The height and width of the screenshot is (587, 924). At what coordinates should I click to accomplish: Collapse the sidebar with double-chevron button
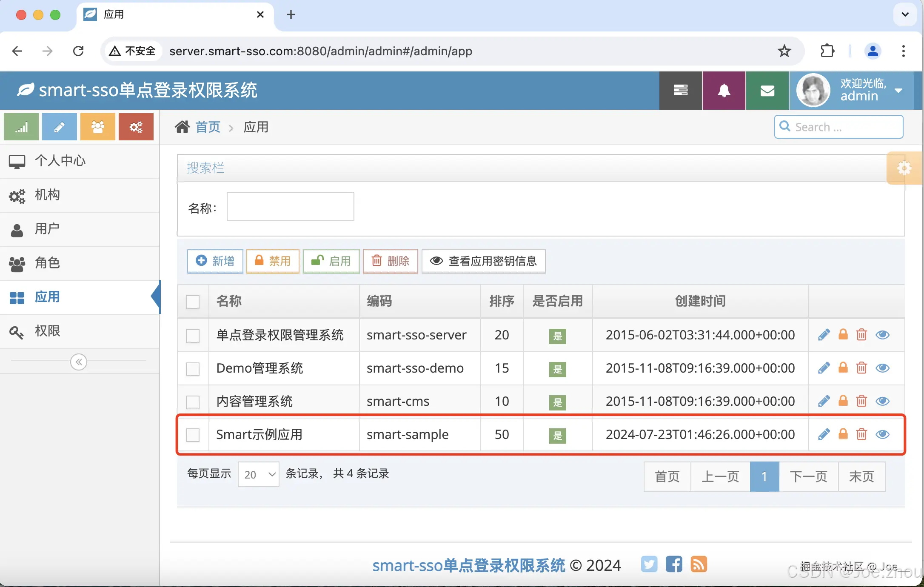point(79,362)
